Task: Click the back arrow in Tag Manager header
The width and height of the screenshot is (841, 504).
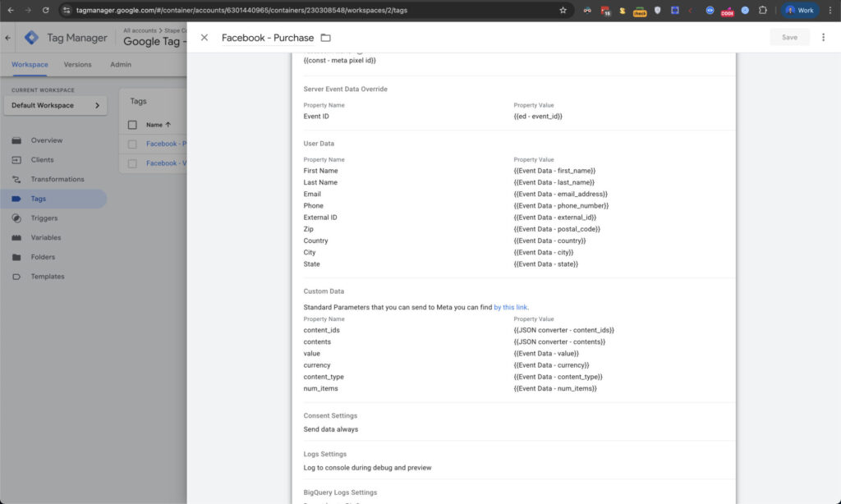Action: click(8, 38)
